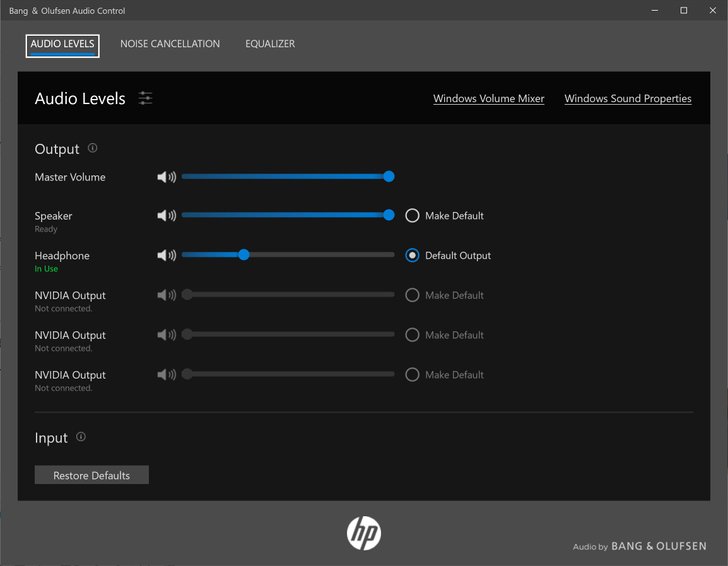The width and height of the screenshot is (728, 566).
Task: Select the Audio Levels tab
Action: [x=62, y=45]
